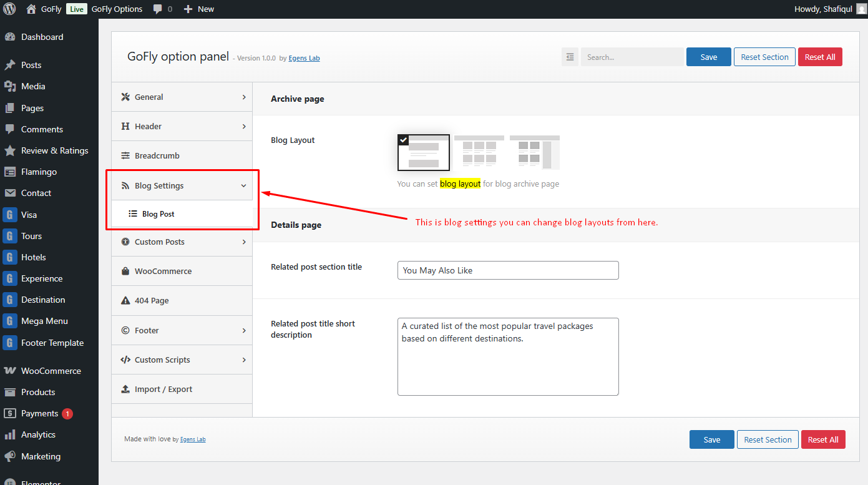The height and width of the screenshot is (485, 868).
Task: Click the Marketing megaphone icon
Action: (x=10, y=456)
